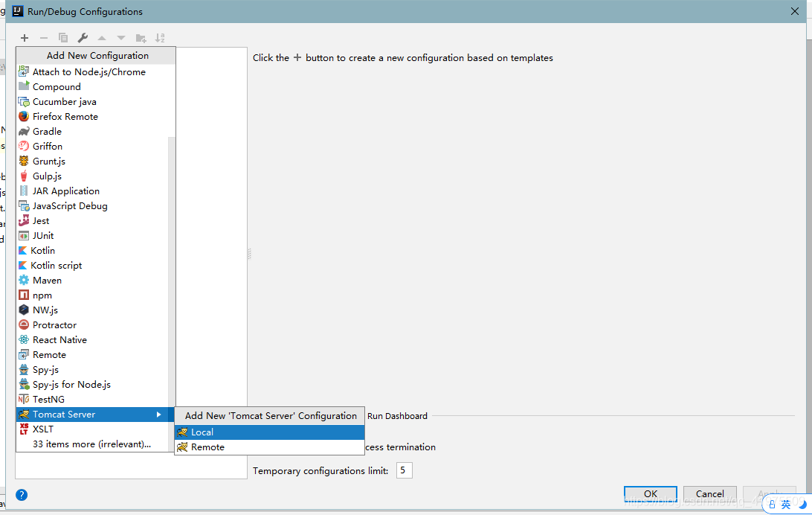
Task: Click the Compound configuration icon
Action: coord(24,86)
